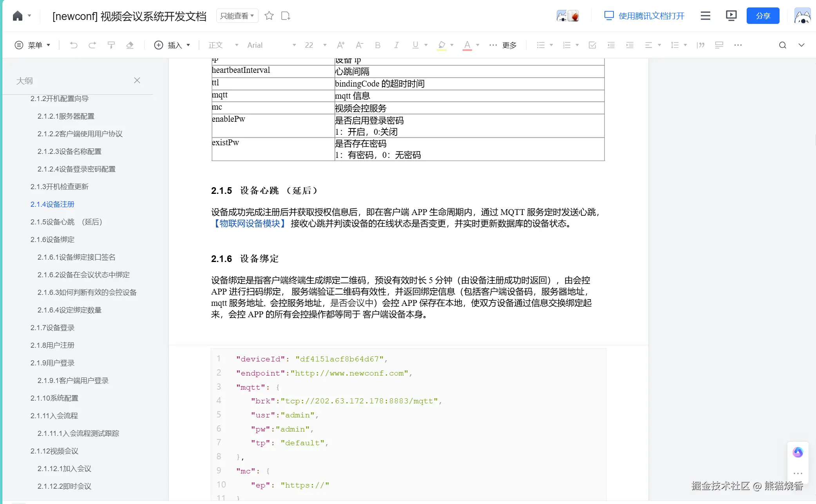Screen dimensions: 816x504
Task: Click the undo arrow icon
Action: (x=73, y=45)
